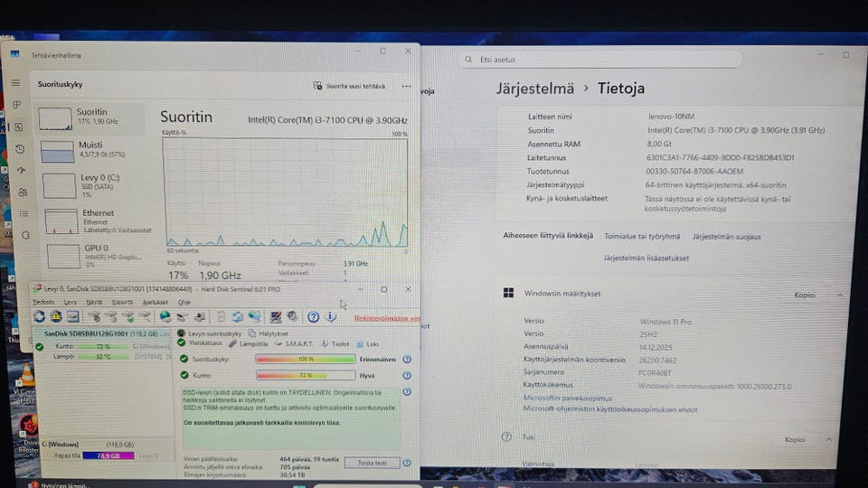The height and width of the screenshot is (488, 868).
Task: Click the blue disk panel icon in Sentinel toolbar
Action: [x=73, y=316]
